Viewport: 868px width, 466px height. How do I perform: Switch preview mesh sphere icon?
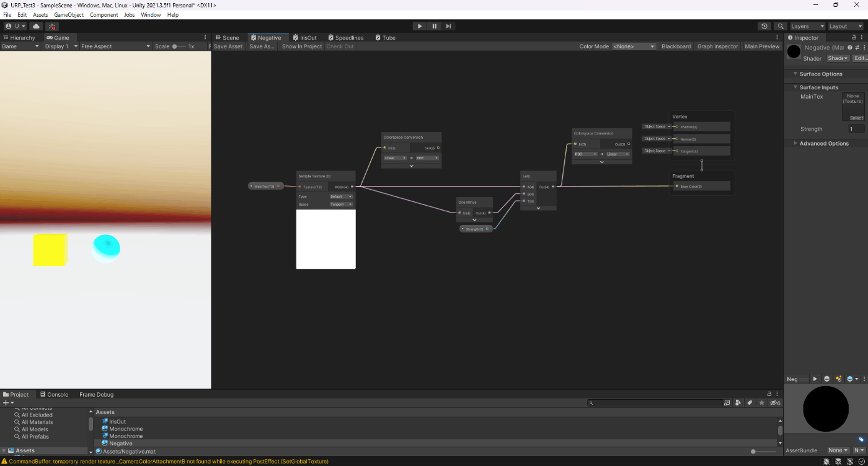tap(826, 379)
